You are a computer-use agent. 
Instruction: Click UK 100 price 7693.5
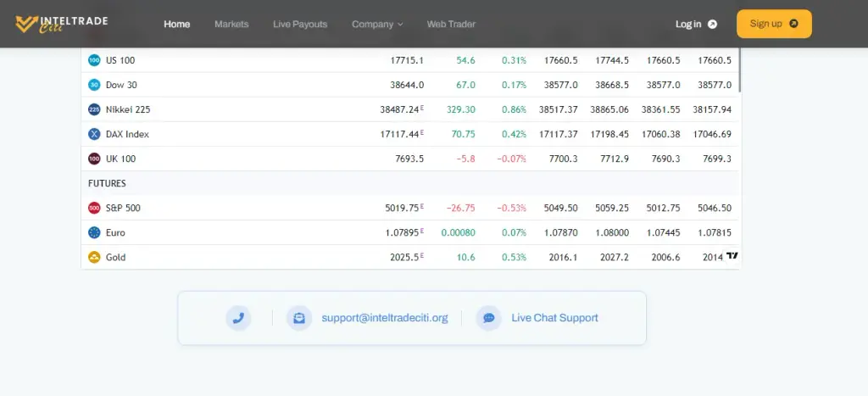coord(409,159)
